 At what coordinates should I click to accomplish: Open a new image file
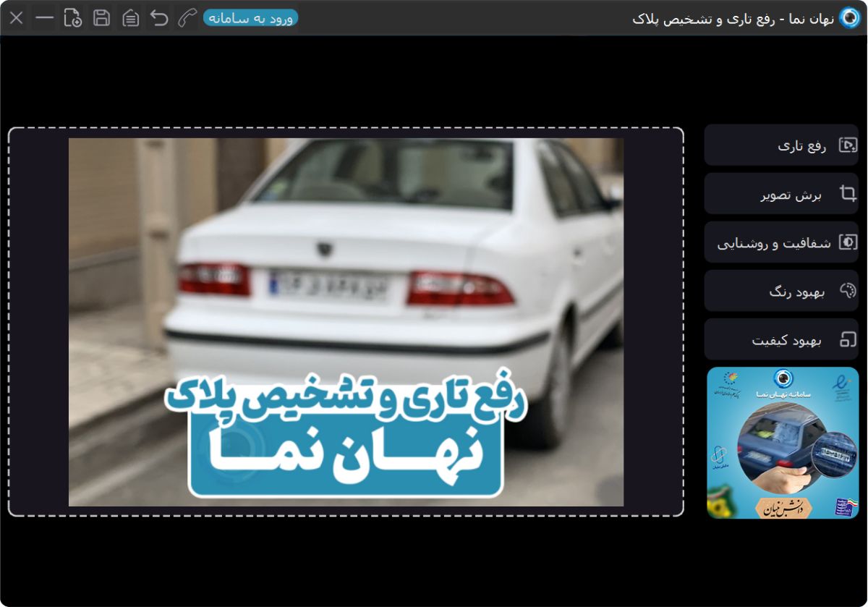point(74,17)
